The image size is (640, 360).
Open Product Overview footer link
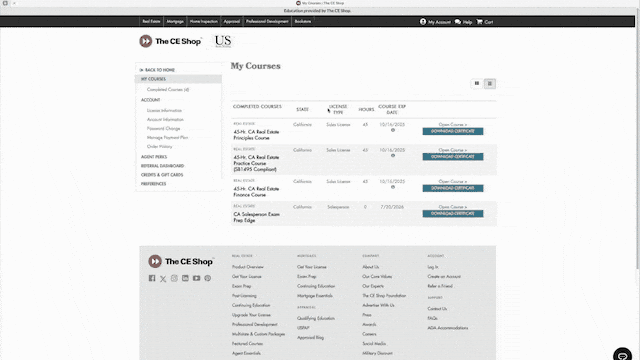248,267
